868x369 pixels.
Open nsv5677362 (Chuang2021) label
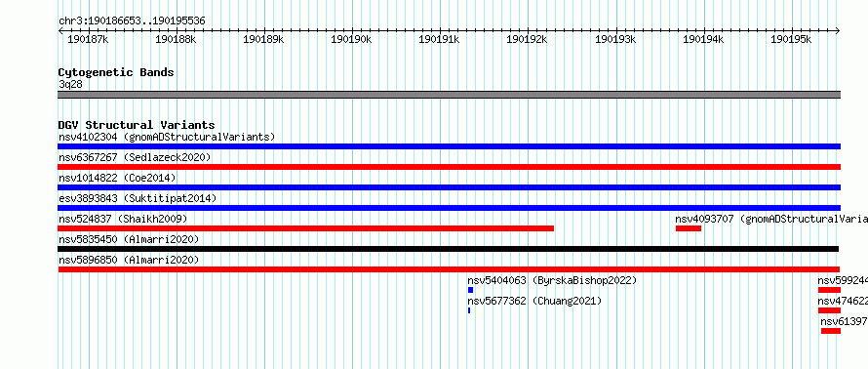[x=534, y=301]
